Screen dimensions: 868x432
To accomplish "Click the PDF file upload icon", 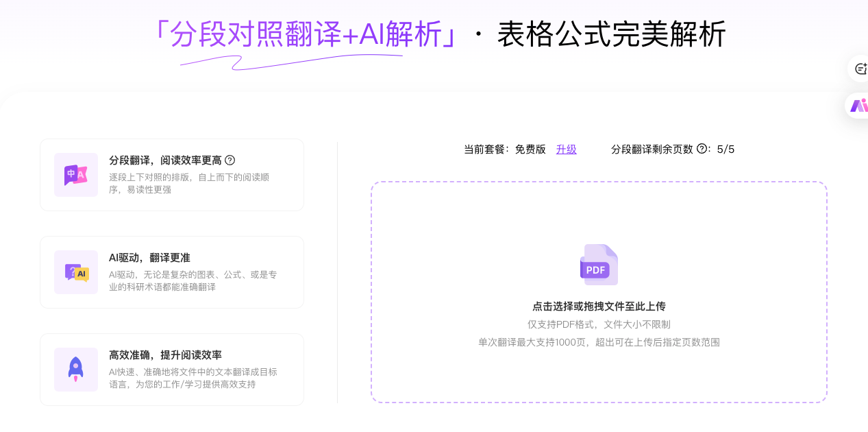I will coord(599,265).
